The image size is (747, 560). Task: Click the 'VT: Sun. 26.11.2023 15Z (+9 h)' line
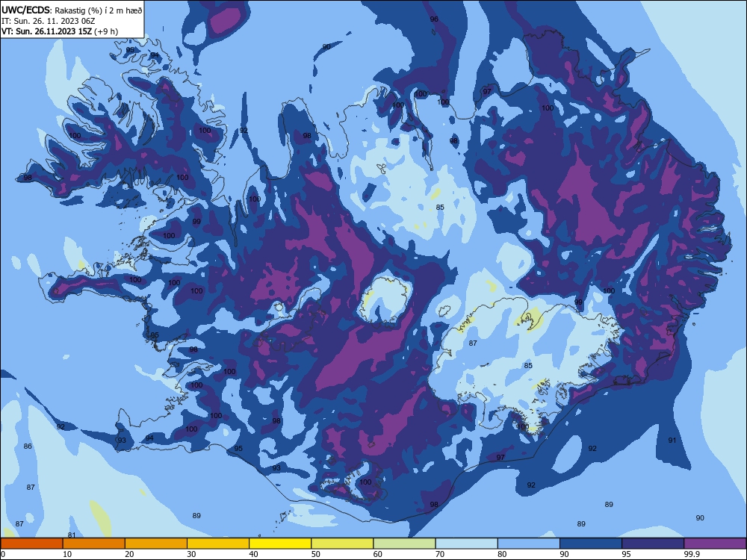point(60,31)
